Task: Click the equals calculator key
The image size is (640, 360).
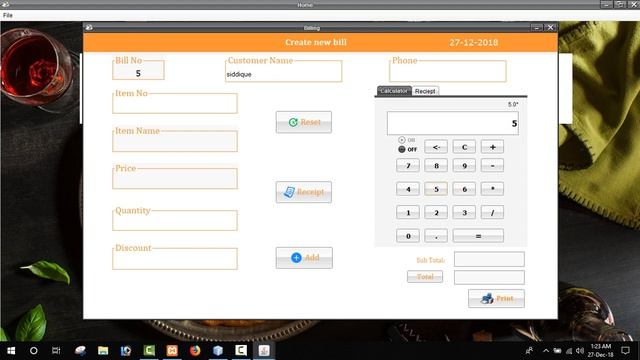Action: 478,236
